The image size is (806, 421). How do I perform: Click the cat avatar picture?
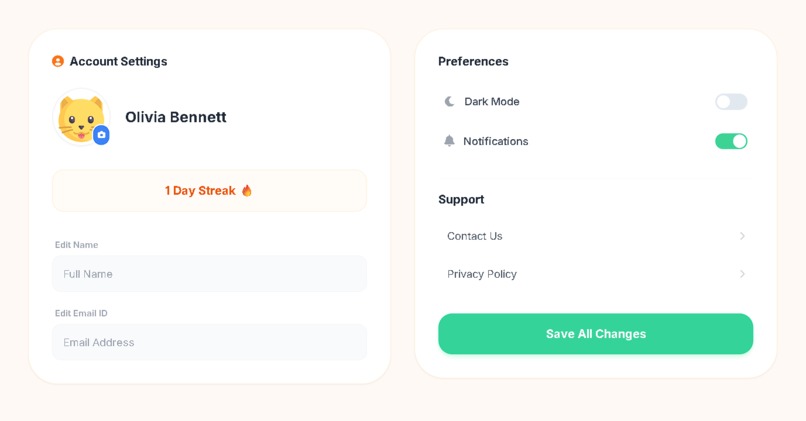click(81, 117)
